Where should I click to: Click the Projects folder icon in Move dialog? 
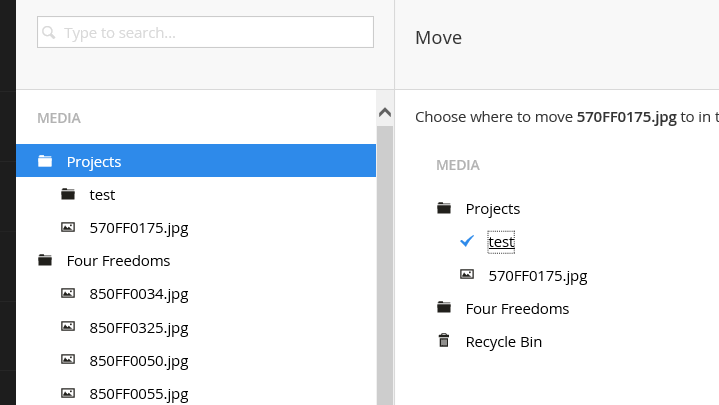(444, 208)
